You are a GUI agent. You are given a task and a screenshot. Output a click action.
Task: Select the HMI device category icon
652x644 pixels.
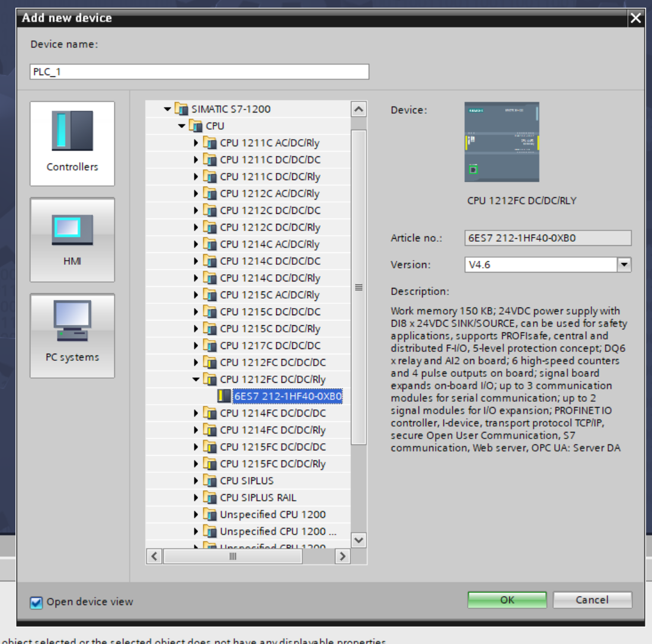(72, 239)
